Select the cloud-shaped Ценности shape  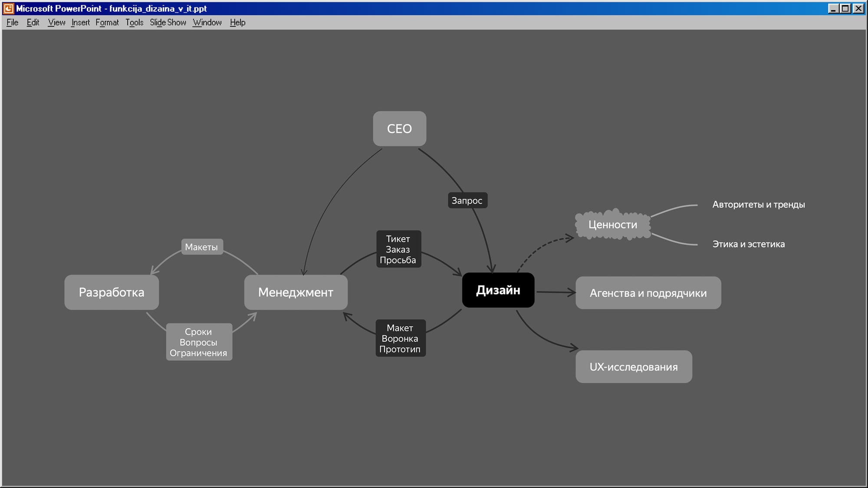612,225
